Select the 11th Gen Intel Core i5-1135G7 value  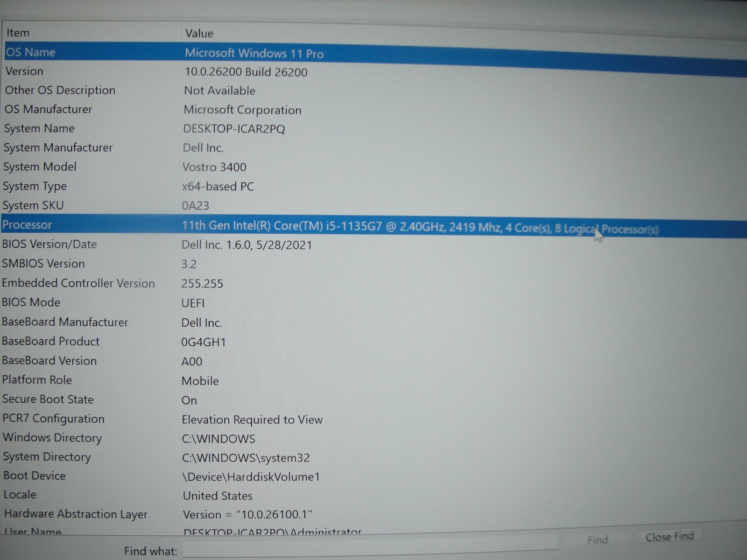[420, 227]
